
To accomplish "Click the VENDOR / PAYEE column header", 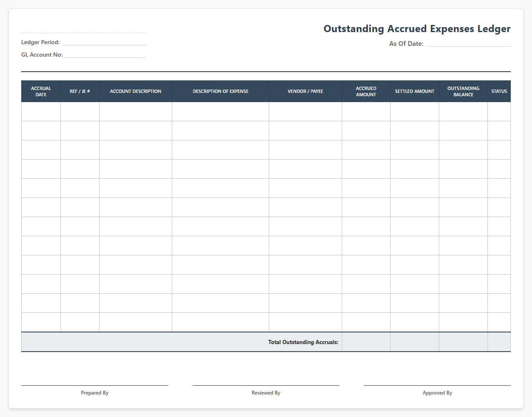I will tap(306, 91).
